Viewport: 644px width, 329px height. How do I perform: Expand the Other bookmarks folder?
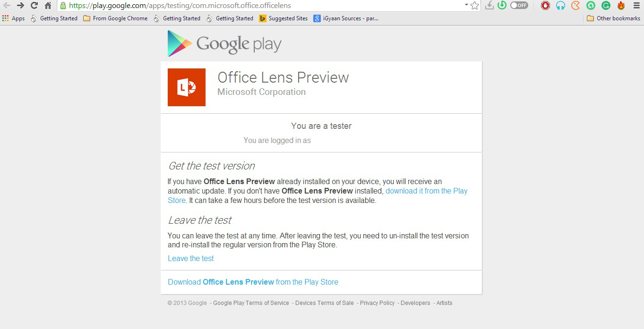click(x=613, y=18)
